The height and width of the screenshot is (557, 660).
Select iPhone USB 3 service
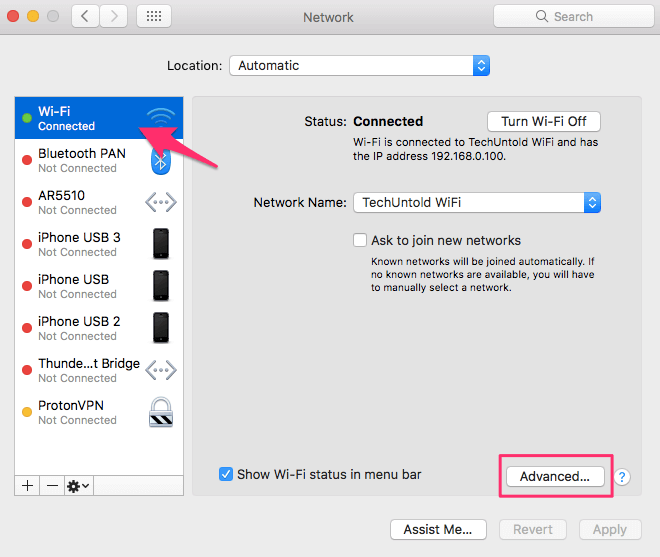(x=99, y=244)
